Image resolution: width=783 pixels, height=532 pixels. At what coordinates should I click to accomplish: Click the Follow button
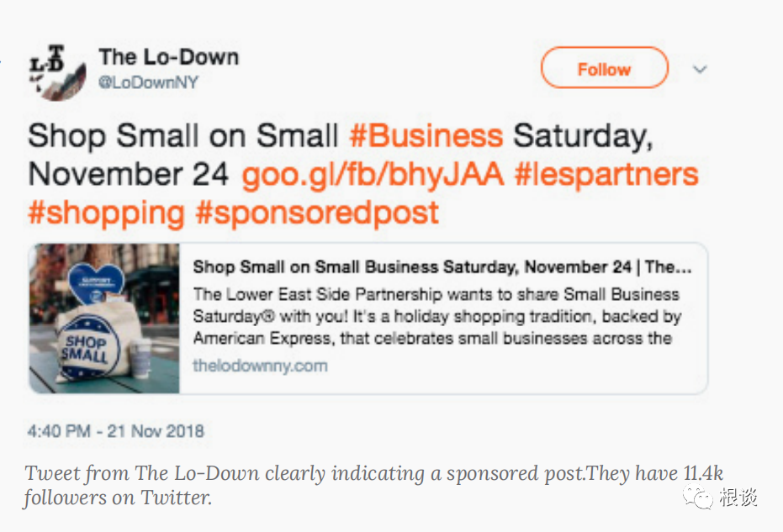604,69
